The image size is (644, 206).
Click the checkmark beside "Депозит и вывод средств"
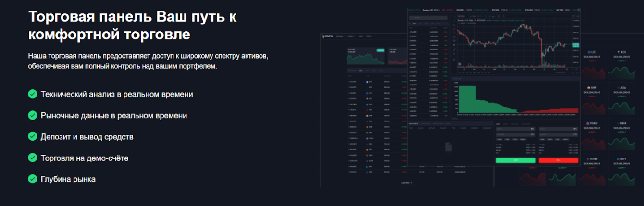pyautogui.click(x=33, y=137)
